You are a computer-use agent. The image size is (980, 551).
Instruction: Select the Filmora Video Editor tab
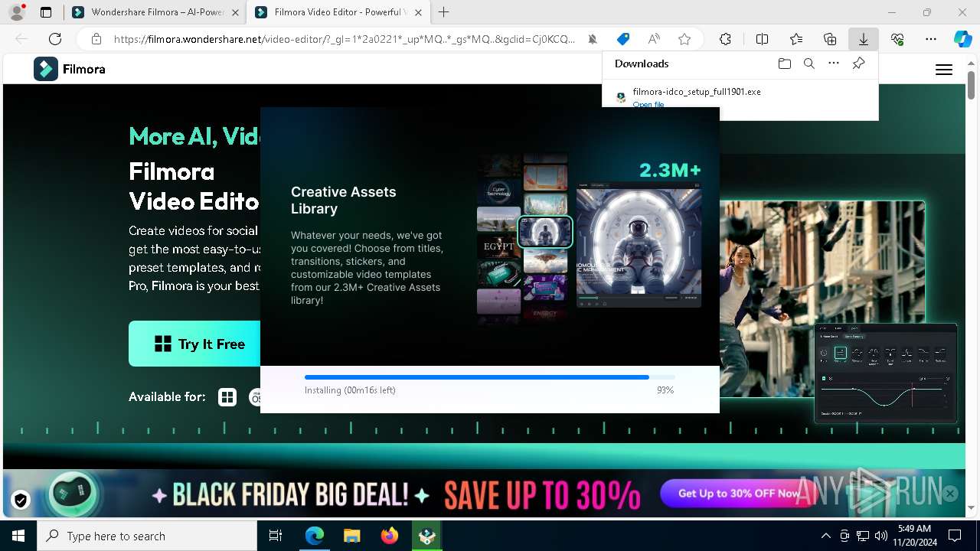[339, 12]
